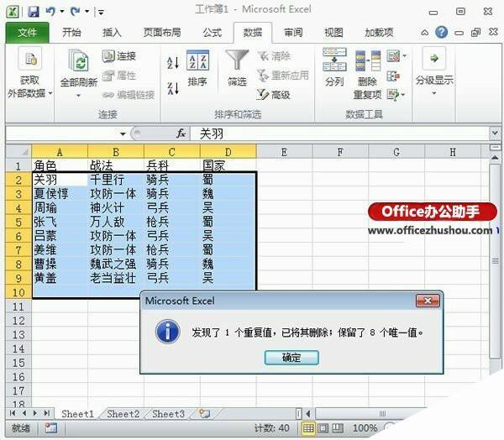Expand the formula bar with chevron
The image size is (504, 440).
495,133
